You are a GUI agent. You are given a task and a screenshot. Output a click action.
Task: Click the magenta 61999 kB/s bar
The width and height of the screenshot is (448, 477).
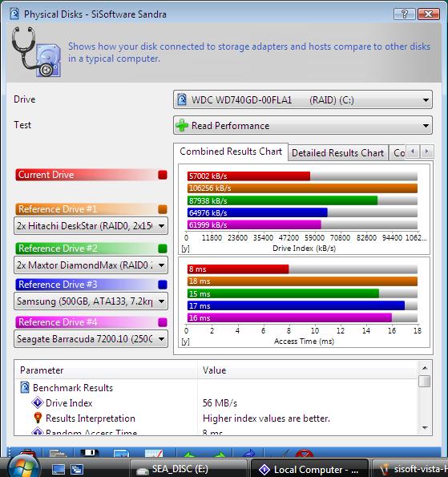tap(254, 224)
